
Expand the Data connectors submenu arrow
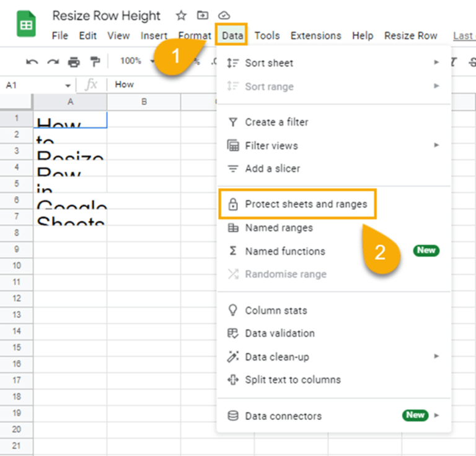tap(436, 415)
